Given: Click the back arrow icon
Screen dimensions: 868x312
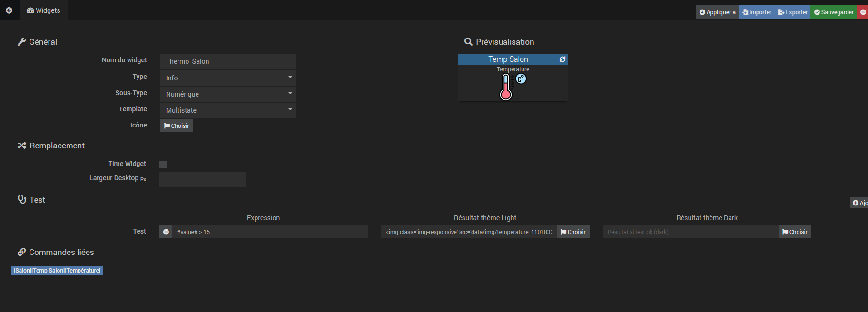Looking at the screenshot, I should (x=9, y=10).
